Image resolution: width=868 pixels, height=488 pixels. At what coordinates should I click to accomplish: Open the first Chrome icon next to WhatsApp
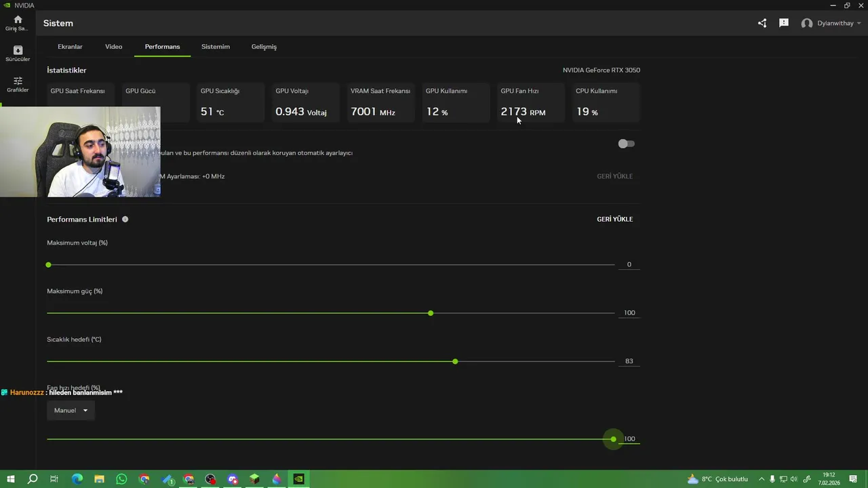coord(144,479)
